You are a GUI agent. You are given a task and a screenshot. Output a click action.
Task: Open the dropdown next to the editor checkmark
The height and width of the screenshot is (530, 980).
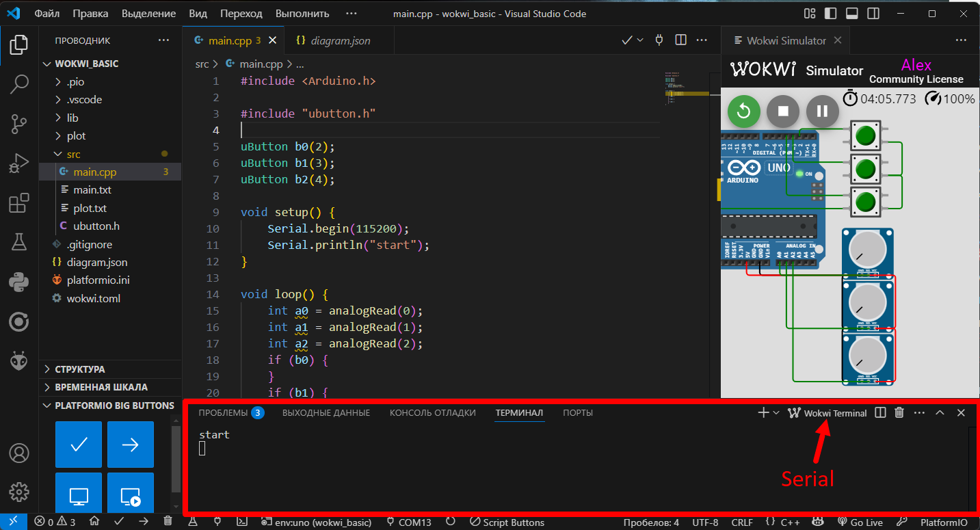[641, 40]
